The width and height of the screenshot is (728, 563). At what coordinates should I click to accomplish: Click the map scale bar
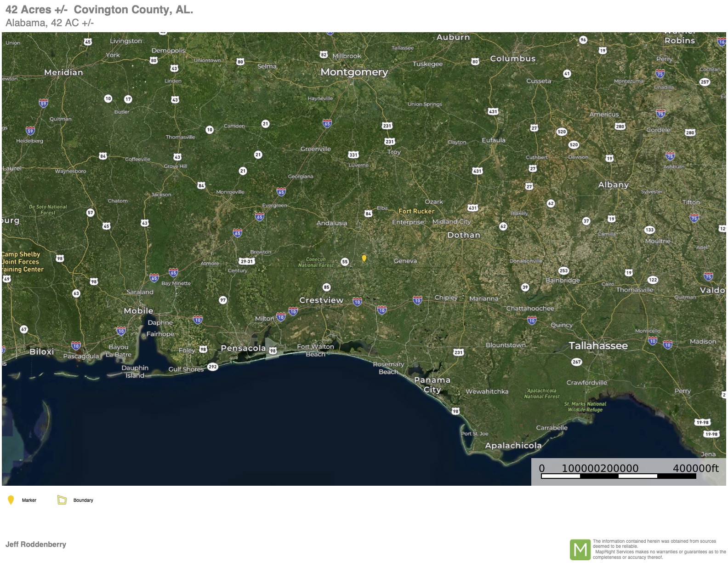(618, 476)
